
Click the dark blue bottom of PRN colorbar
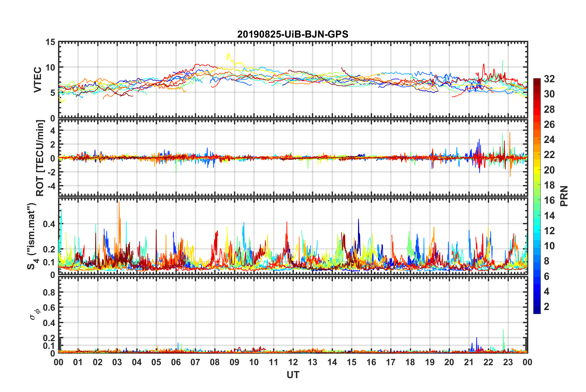[x=537, y=311]
